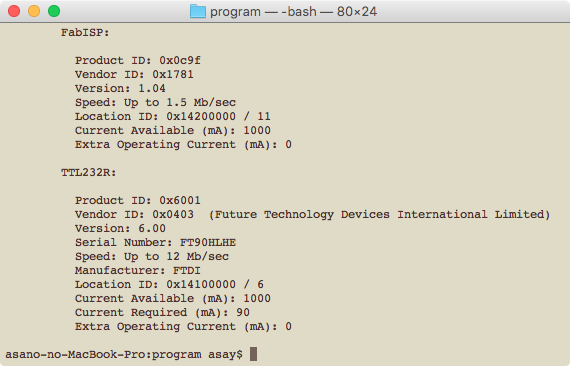570x366 pixels.
Task: Minimize the window using yellow button
Action: click(34, 11)
